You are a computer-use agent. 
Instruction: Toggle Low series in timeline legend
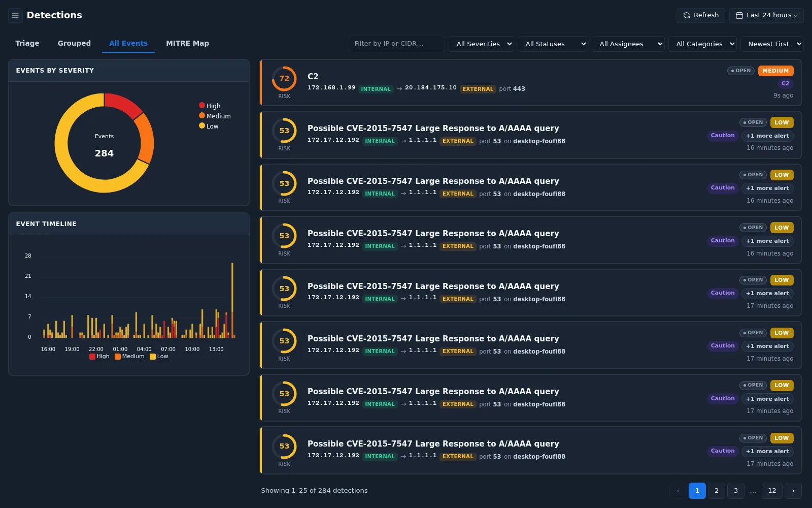[x=159, y=357]
